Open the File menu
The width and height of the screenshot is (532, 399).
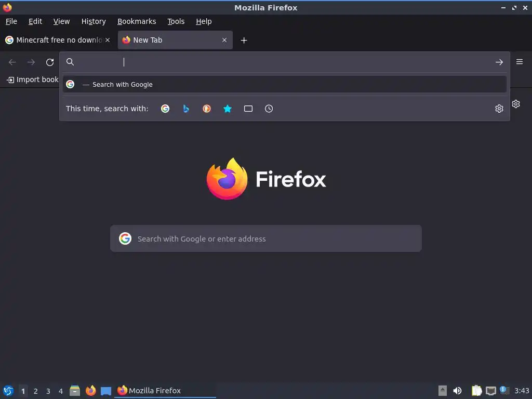coord(11,21)
